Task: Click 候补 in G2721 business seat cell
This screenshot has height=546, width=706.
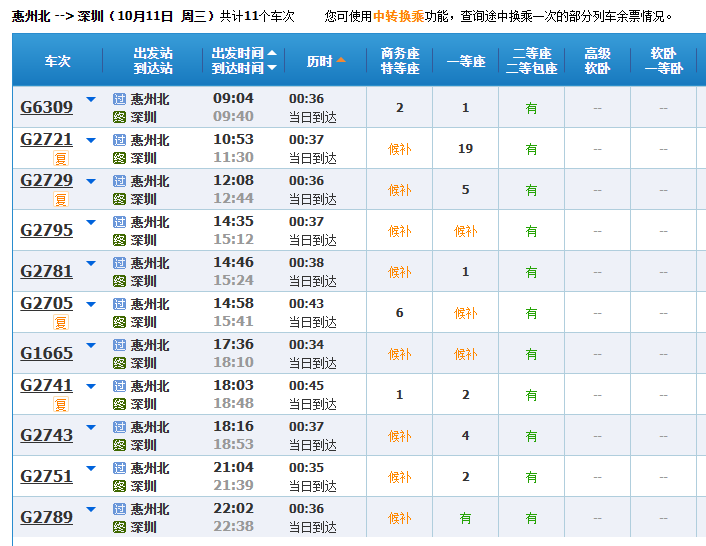Action: [x=400, y=149]
